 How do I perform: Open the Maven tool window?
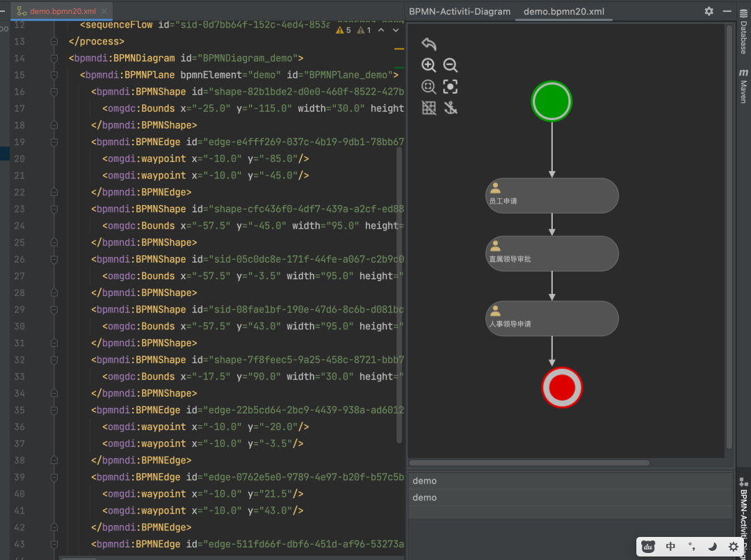click(x=743, y=86)
